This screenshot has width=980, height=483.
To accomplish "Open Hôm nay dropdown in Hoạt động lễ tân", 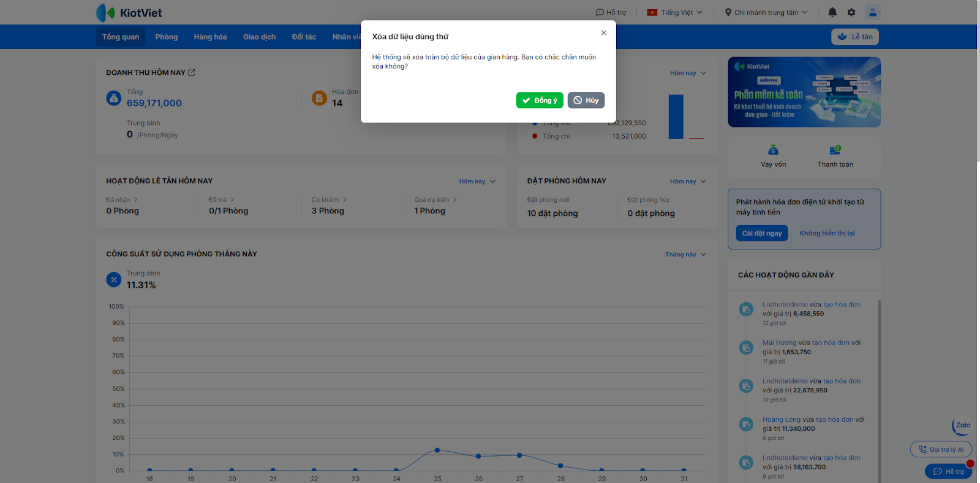I will pyautogui.click(x=477, y=181).
